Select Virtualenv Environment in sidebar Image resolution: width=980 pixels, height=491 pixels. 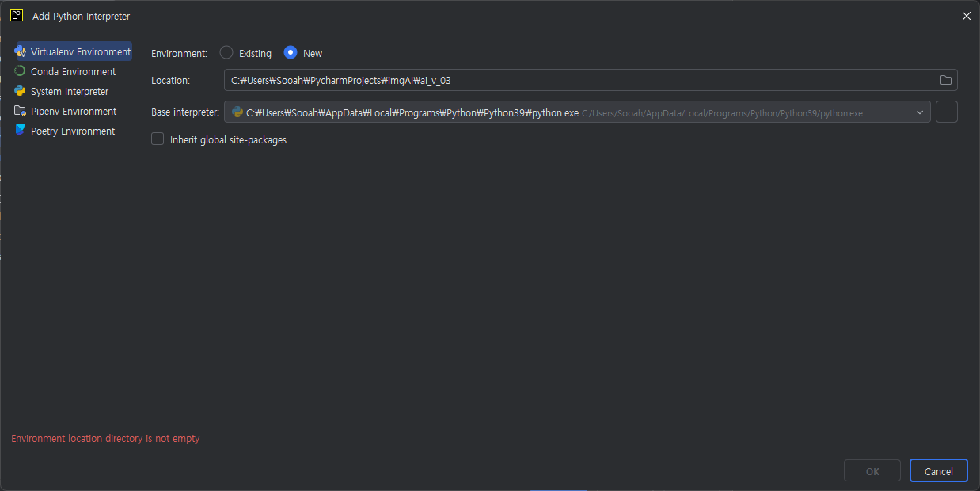tap(74, 52)
